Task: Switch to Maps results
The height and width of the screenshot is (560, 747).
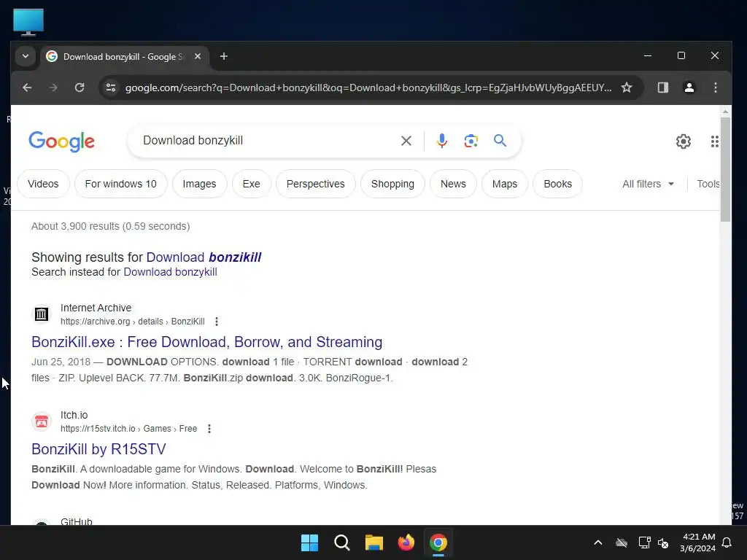Action: click(x=505, y=184)
